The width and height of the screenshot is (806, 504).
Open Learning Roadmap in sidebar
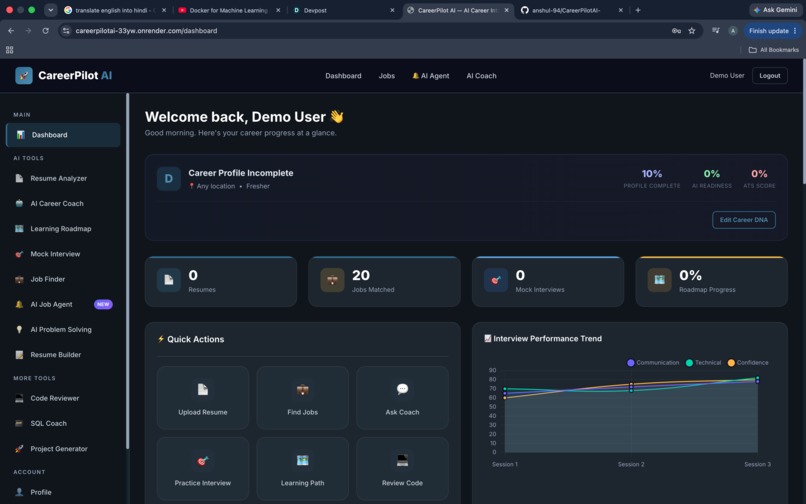[63, 229]
